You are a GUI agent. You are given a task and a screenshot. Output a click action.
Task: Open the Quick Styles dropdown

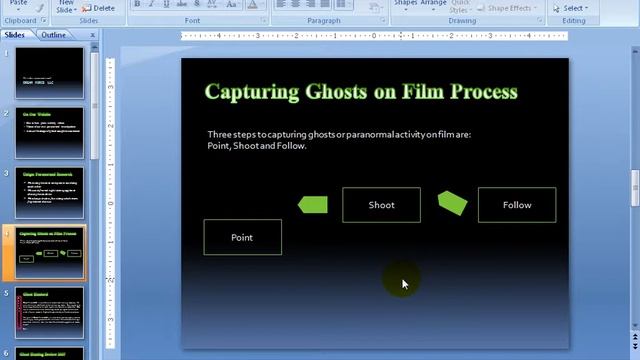460,7
